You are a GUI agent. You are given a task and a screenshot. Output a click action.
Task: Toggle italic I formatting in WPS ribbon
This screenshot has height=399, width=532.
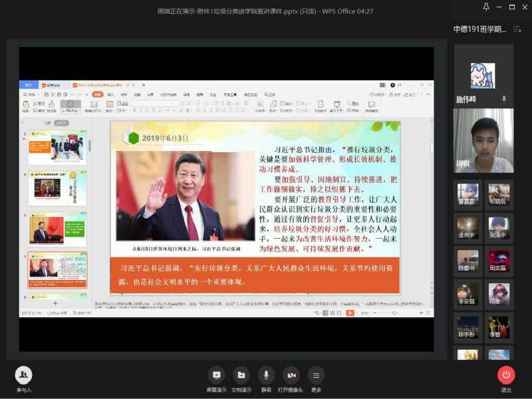point(141,110)
